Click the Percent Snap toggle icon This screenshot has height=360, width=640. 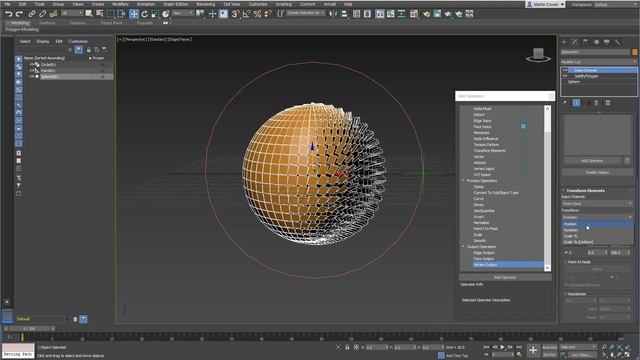click(x=257, y=14)
